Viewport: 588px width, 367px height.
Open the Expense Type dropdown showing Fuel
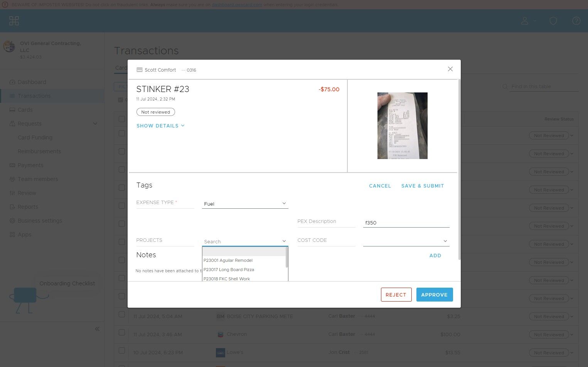pos(245,204)
